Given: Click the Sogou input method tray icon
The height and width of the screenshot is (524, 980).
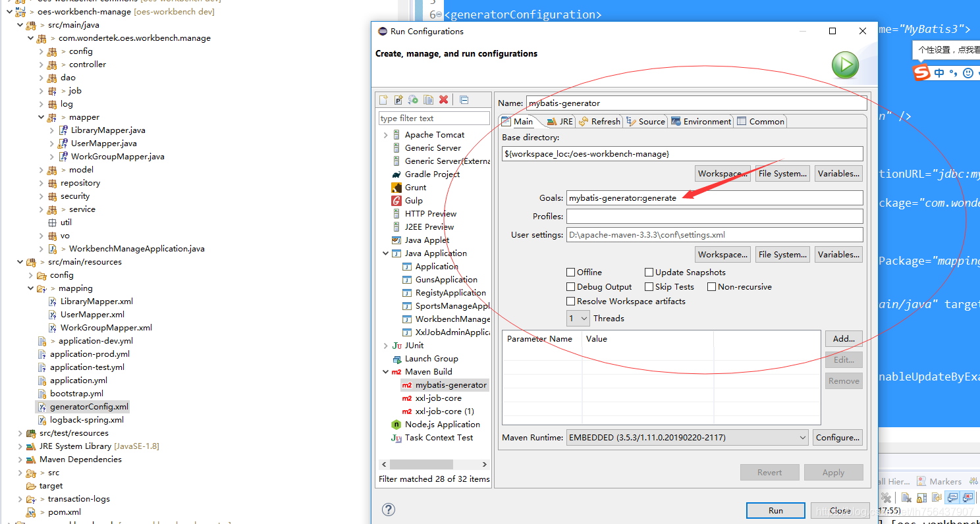Looking at the screenshot, I should pos(921,72).
